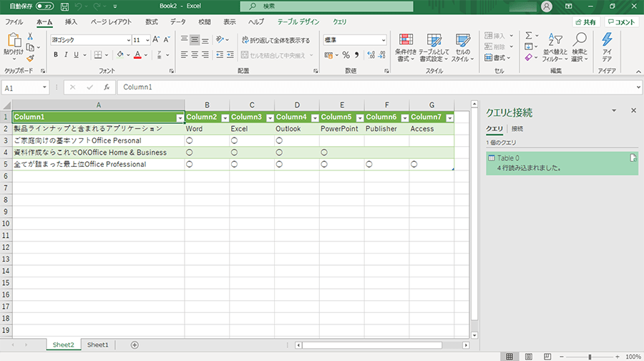This screenshot has height=361, width=644.
Task: Click the Select All corner triangle
Action: [x=6, y=105]
